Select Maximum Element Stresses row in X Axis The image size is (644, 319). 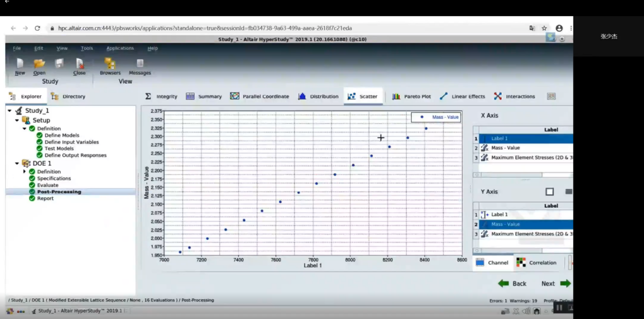pyautogui.click(x=526, y=157)
